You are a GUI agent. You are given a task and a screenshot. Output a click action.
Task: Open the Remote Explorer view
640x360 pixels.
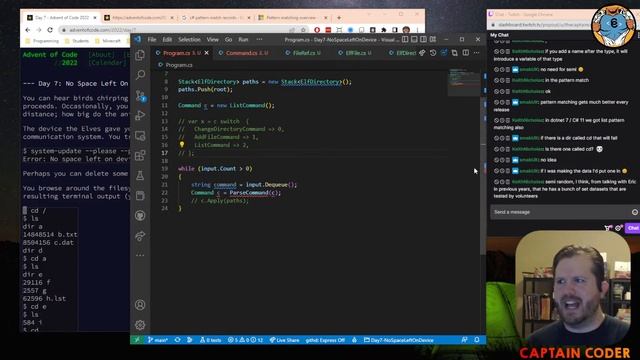point(140,136)
